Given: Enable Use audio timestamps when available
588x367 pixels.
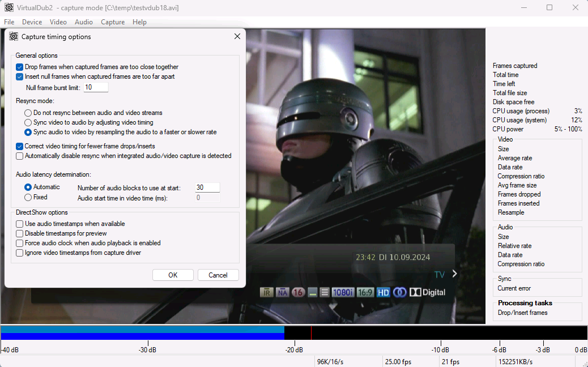Looking at the screenshot, I should pyautogui.click(x=19, y=224).
